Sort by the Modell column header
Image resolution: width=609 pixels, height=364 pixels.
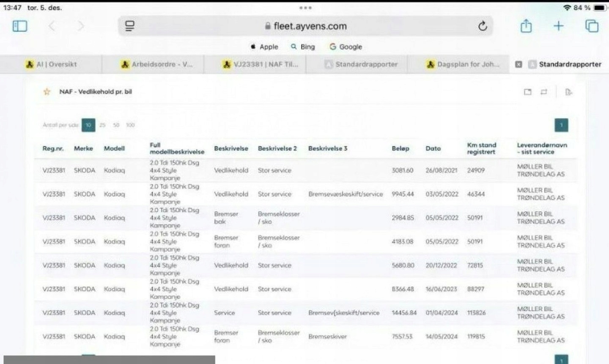click(x=114, y=148)
